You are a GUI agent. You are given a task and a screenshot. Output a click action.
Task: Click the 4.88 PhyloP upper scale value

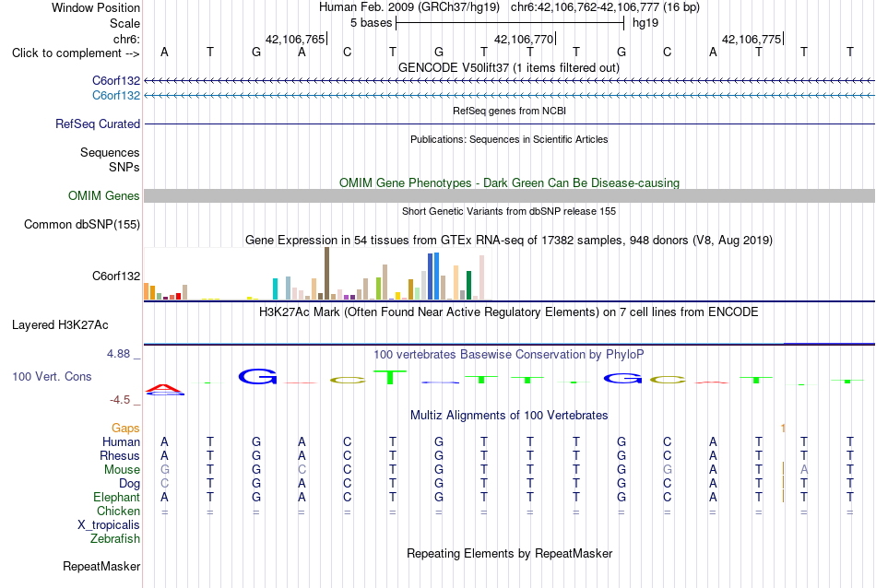point(118,354)
